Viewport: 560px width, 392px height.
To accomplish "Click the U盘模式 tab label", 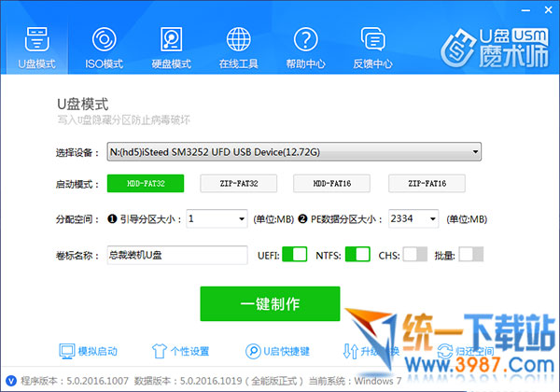I will click(x=36, y=64).
